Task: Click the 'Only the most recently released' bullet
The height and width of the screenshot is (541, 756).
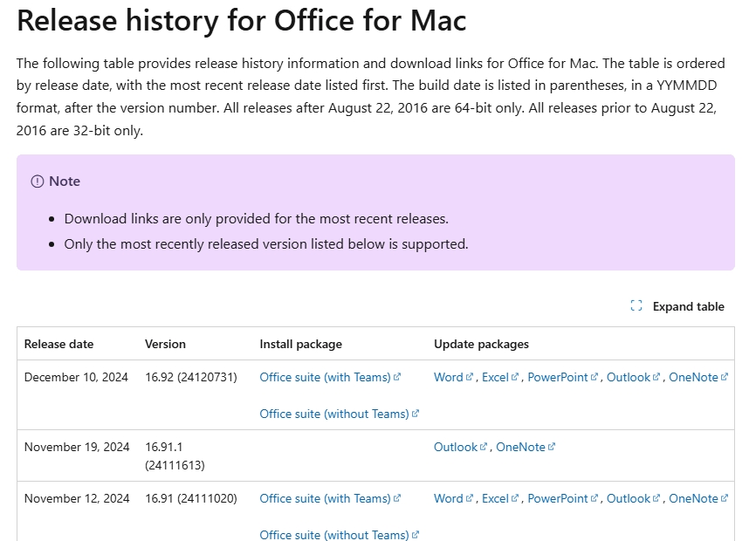Action: click(266, 244)
